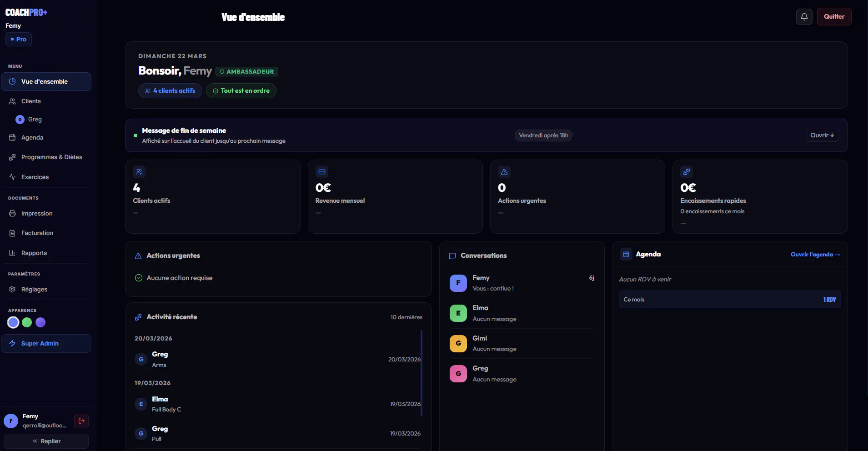The width and height of the screenshot is (868, 451).
Task: Click the Vendredi après 18h tag
Action: (543, 135)
